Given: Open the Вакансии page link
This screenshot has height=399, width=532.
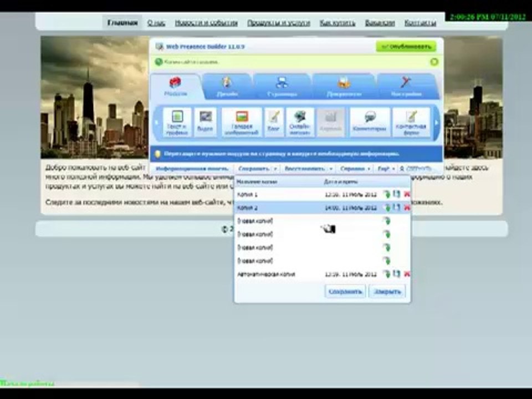Looking at the screenshot, I should [x=380, y=23].
